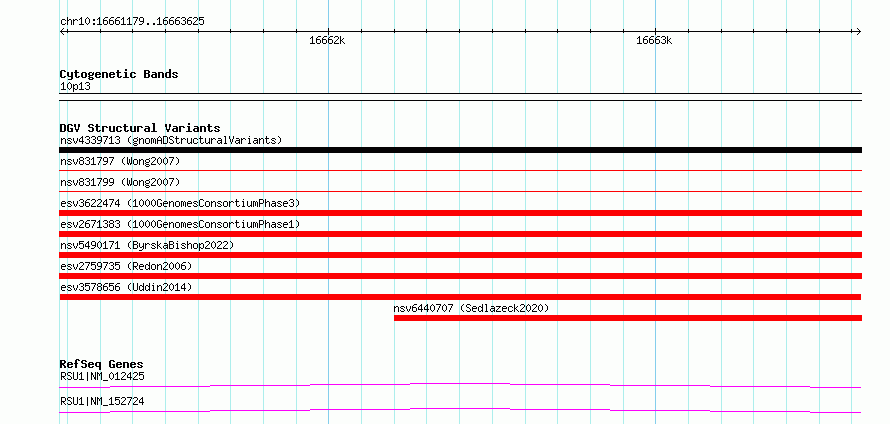Click the red bar under esv2671383
Image resolution: width=890 pixels, height=424 pixels.
460,234
